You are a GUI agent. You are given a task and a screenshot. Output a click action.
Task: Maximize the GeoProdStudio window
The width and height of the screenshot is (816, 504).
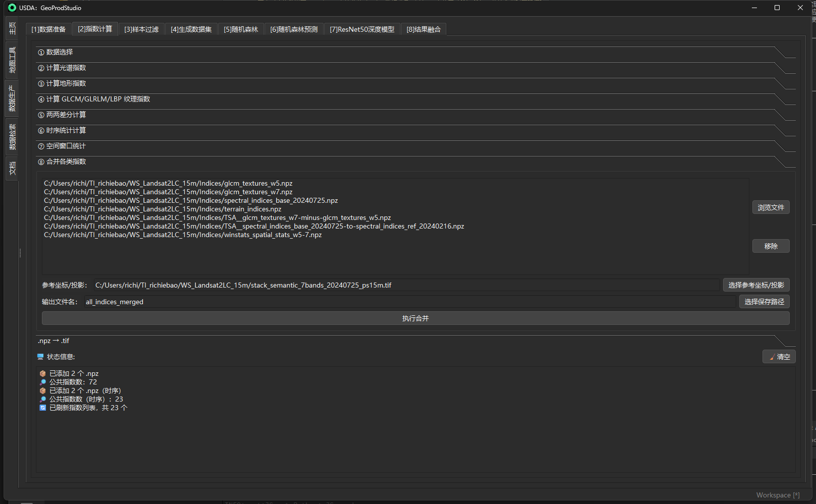pos(777,8)
